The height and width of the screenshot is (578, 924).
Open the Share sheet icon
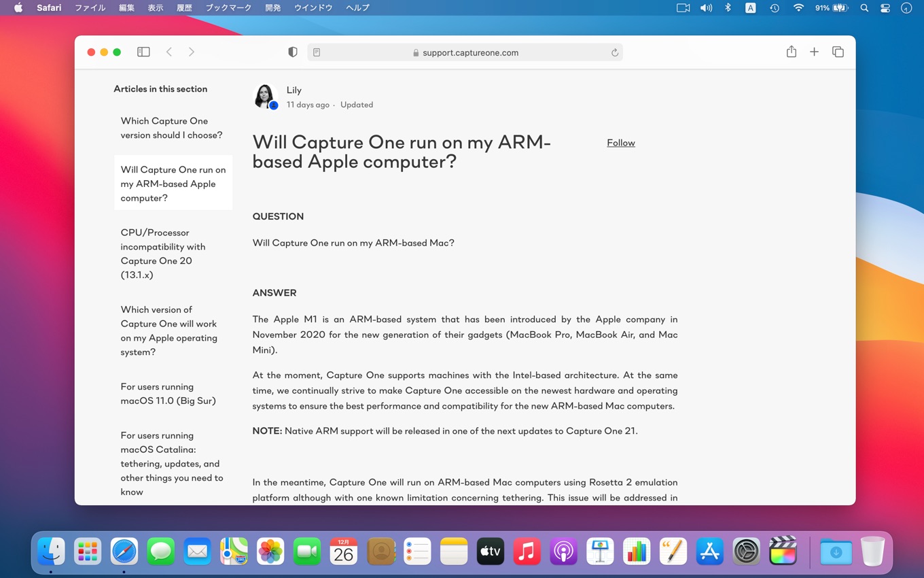point(792,52)
